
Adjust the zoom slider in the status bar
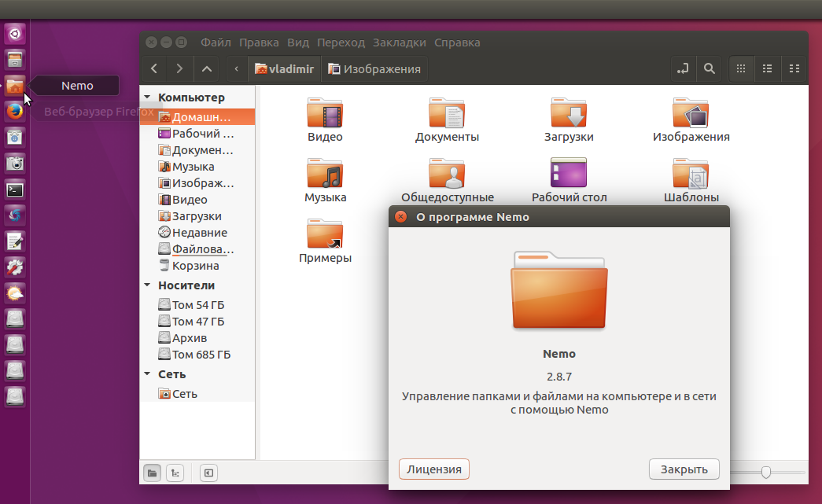(766, 472)
